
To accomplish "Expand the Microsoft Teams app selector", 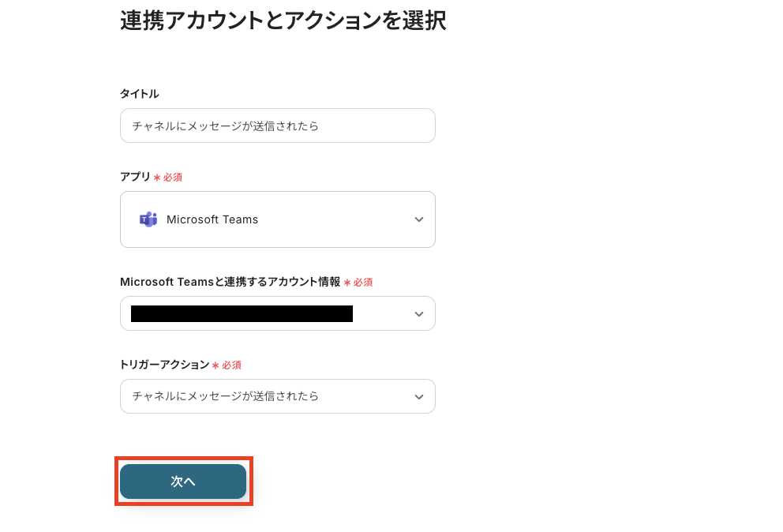I will pyautogui.click(x=278, y=219).
